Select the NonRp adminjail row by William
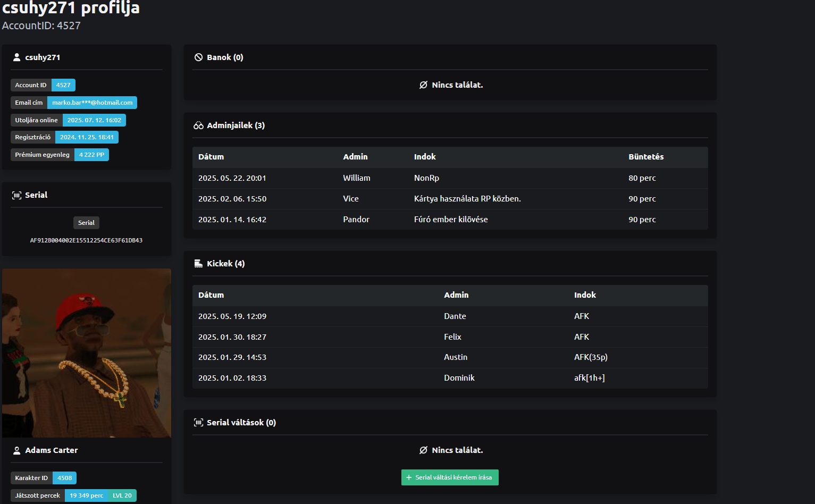The width and height of the screenshot is (815, 504). [x=450, y=178]
